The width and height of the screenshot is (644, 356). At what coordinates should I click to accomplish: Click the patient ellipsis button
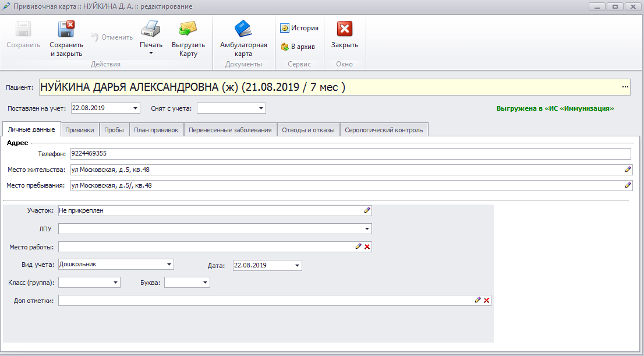tap(625, 87)
